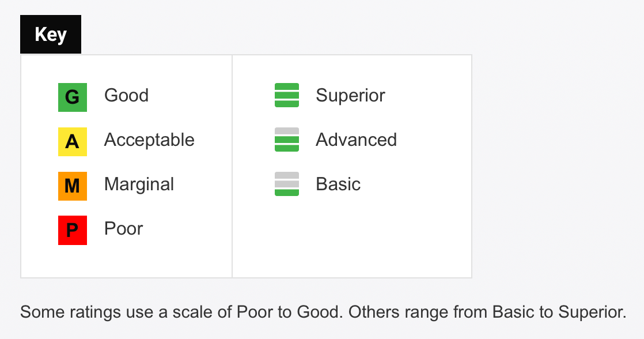644x339 pixels.
Task: Click the three-green-bar Superior icon
Action: pos(287,95)
